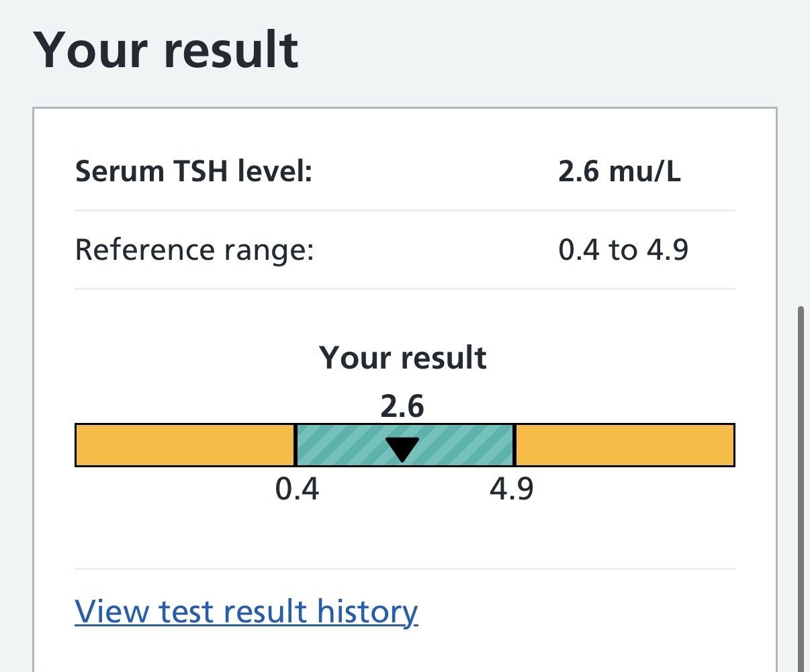This screenshot has width=810, height=672.
Task: Open the View test result history link
Action: coord(246,612)
